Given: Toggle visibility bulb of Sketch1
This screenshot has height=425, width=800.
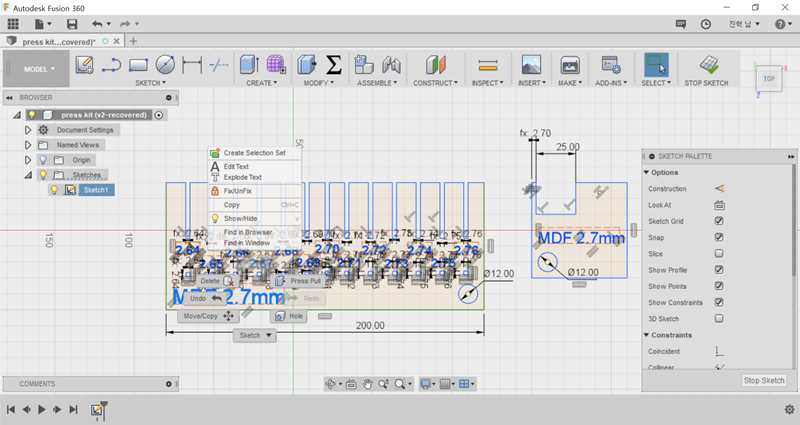Looking at the screenshot, I should pyautogui.click(x=55, y=190).
